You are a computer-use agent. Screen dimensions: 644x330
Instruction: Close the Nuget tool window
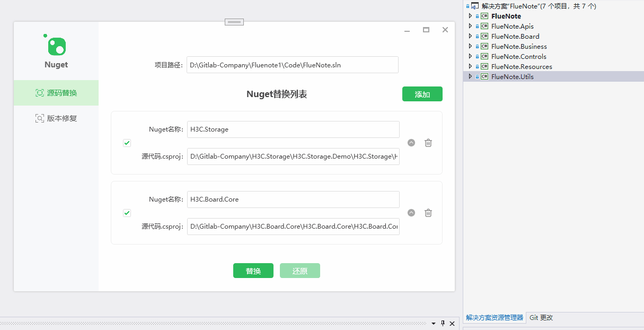click(x=445, y=30)
